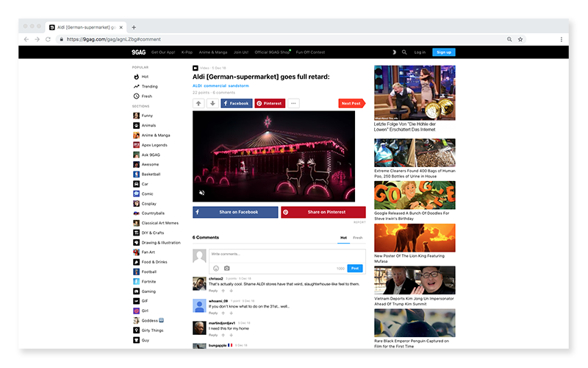
Task: Open the Kim Jong Un impersonator article
Action: pyautogui.click(x=415, y=280)
